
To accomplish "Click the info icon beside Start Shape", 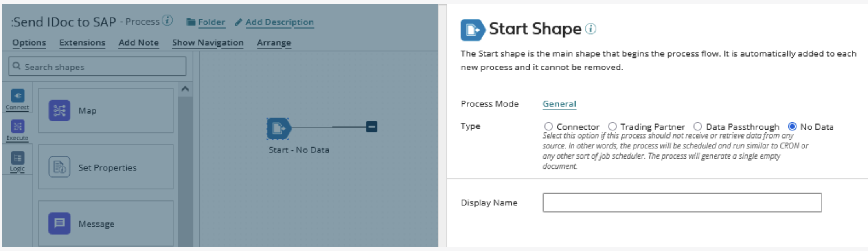I will tap(591, 29).
